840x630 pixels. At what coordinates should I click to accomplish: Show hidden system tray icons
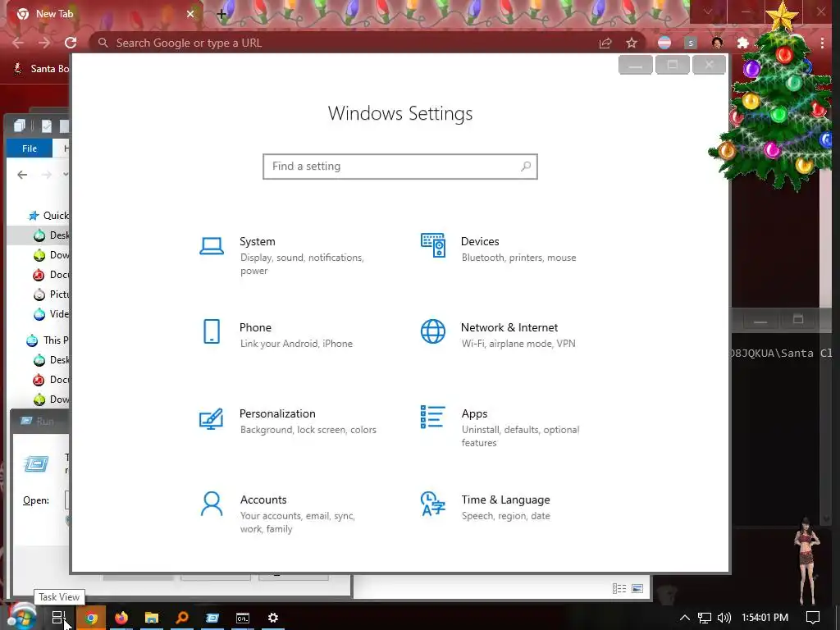pyautogui.click(x=685, y=618)
